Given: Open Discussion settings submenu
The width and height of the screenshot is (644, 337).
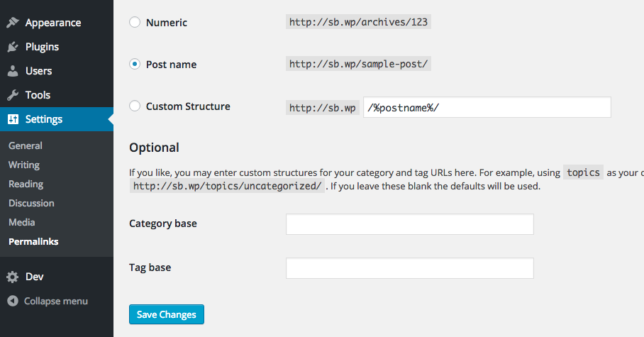Looking at the screenshot, I should click(32, 203).
